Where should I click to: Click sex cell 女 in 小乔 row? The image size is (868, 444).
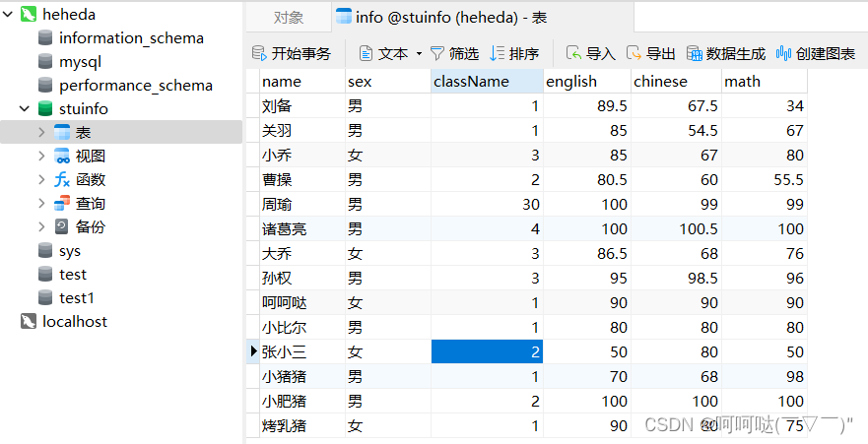(388, 155)
